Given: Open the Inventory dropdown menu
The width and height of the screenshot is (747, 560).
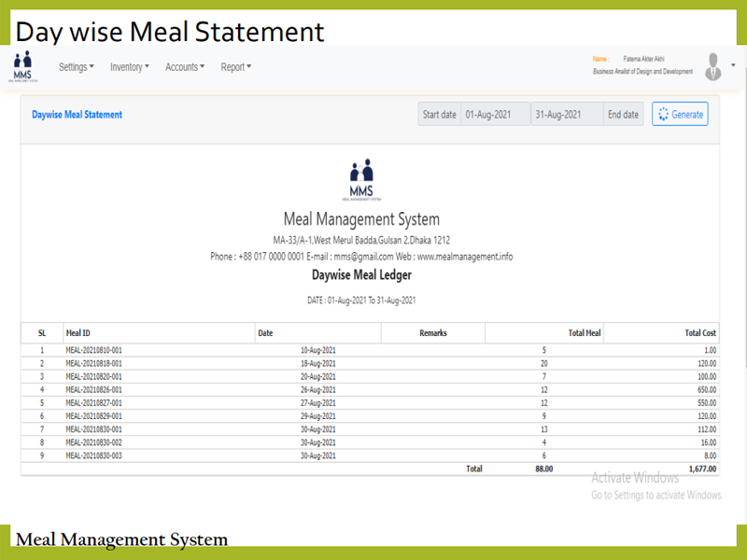Looking at the screenshot, I should [130, 67].
